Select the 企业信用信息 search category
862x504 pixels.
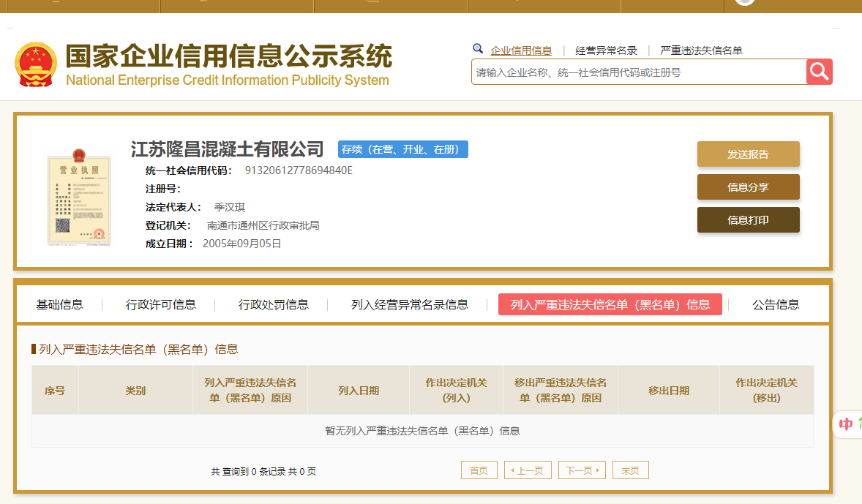[x=521, y=50]
